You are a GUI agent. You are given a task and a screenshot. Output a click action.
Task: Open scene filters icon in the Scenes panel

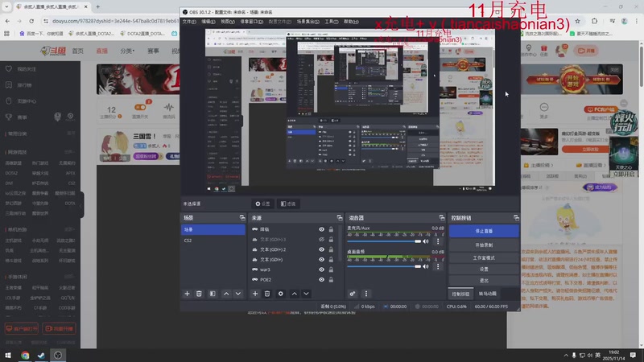pyautogui.click(x=213, y=294)
